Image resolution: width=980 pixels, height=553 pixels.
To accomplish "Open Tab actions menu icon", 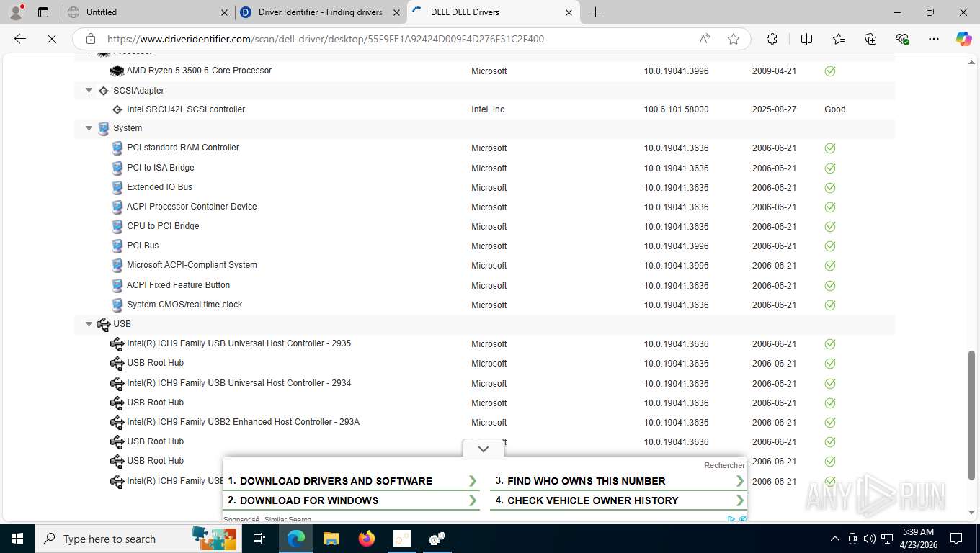I will click(43, 12).
